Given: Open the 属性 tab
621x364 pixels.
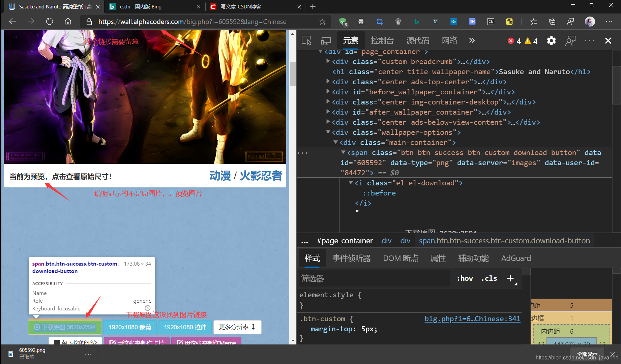Looking at the screenshot, I should click(x=438, y=258).
